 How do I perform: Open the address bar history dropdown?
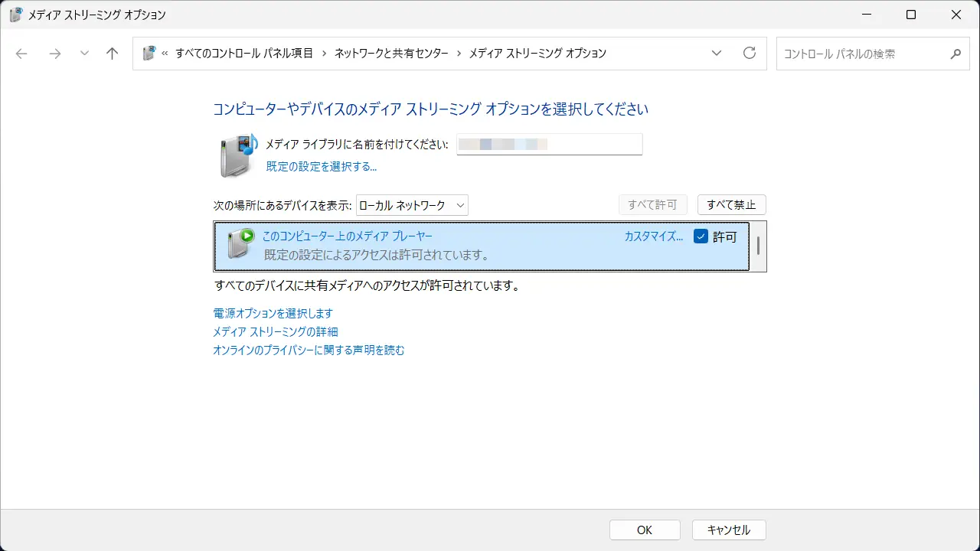(717, 54)
